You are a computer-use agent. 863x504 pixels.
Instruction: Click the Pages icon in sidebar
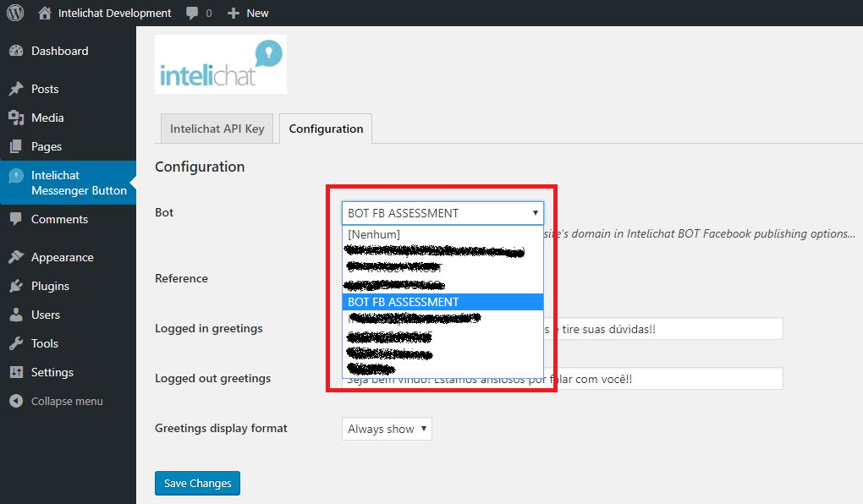[x=16, y=146]
